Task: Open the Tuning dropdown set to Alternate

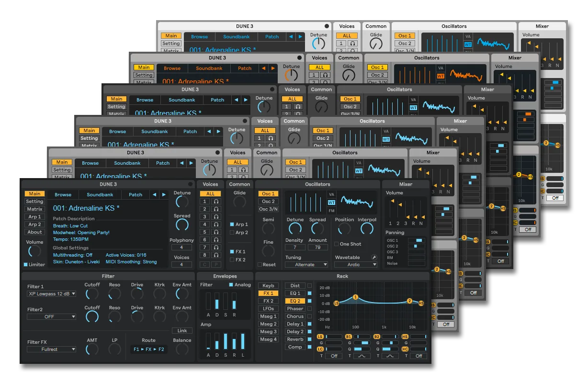Action: [x=306, y=264]
